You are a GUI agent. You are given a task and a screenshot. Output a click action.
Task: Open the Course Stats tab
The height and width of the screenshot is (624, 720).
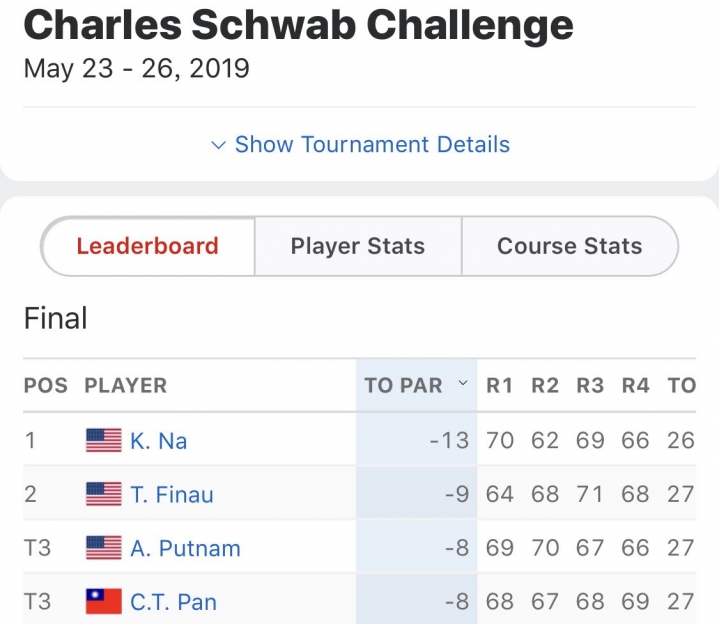569,246
